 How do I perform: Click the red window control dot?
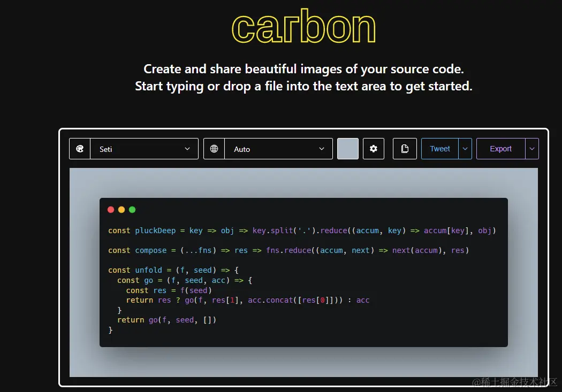(x=111, y=210)
